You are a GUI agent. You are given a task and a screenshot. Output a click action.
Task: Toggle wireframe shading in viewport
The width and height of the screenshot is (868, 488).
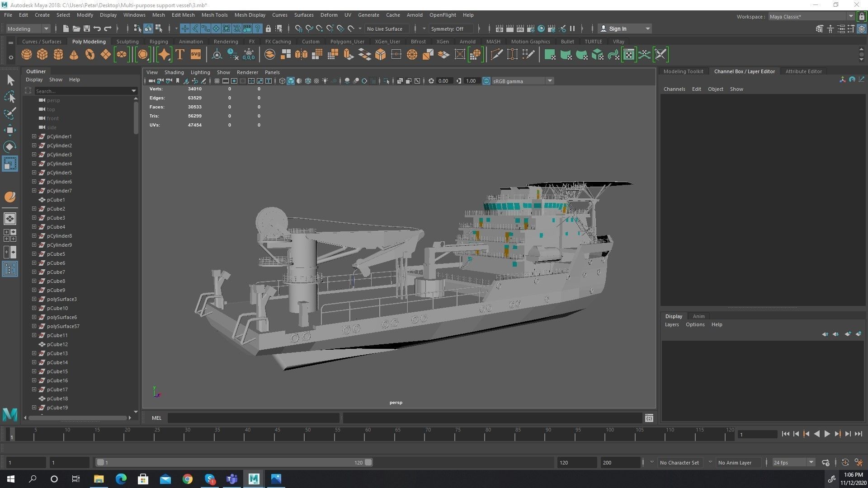point(282,81)
